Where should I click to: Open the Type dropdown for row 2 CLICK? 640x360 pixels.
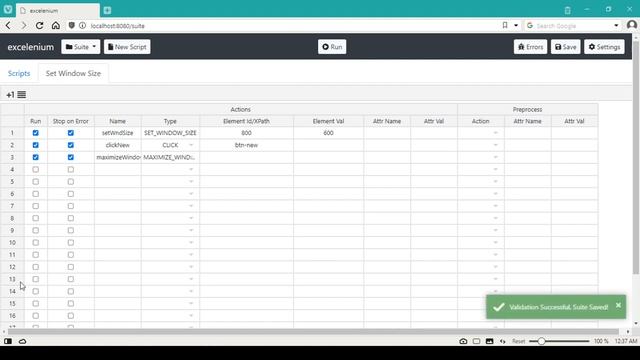coord(191,145)
